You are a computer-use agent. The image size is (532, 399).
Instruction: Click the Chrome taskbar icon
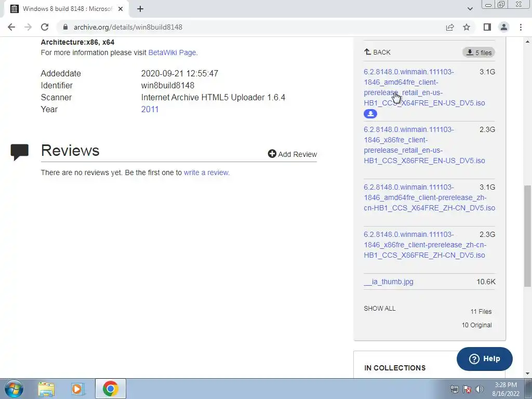(110, 389)
